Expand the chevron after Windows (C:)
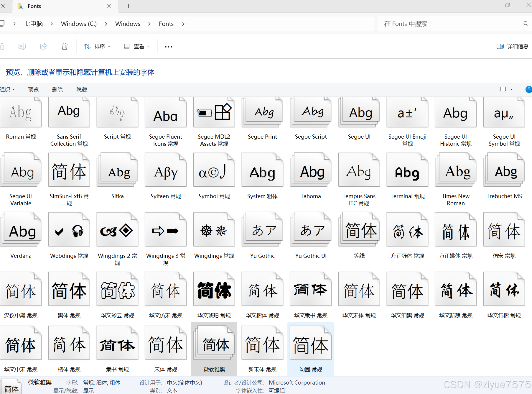 click(x=106, y=24)
